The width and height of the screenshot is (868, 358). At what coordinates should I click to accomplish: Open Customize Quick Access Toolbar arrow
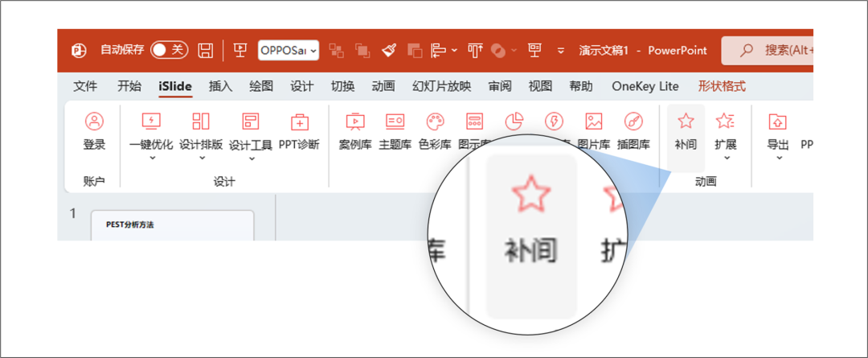[x=561, y=51]
